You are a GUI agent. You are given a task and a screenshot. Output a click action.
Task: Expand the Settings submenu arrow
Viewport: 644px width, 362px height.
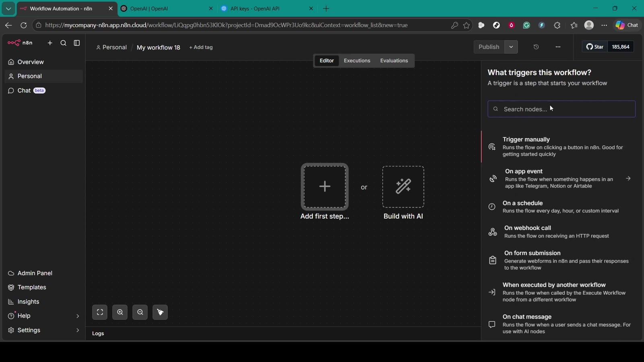click(78, 330)
